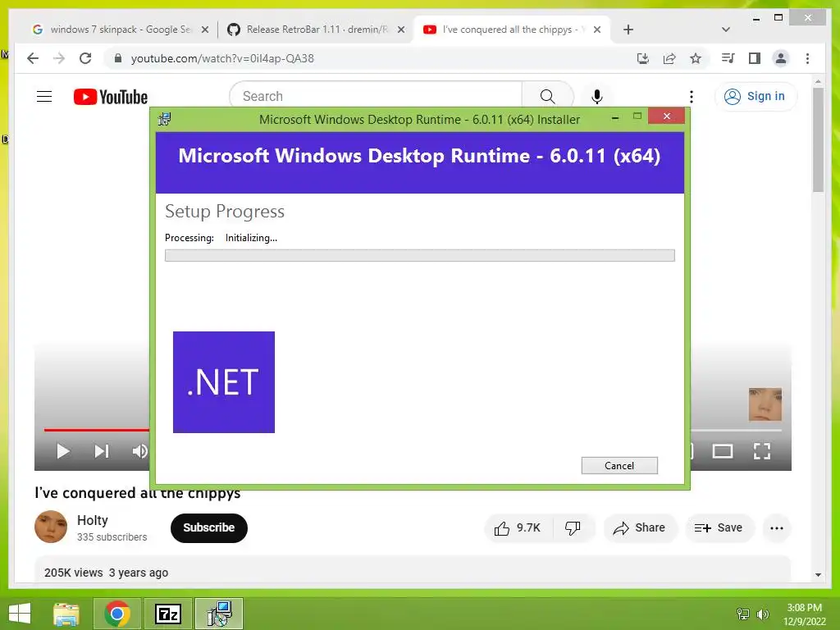
Task: Click the scrollbar down arrow
Action: (x=818, y=575)
